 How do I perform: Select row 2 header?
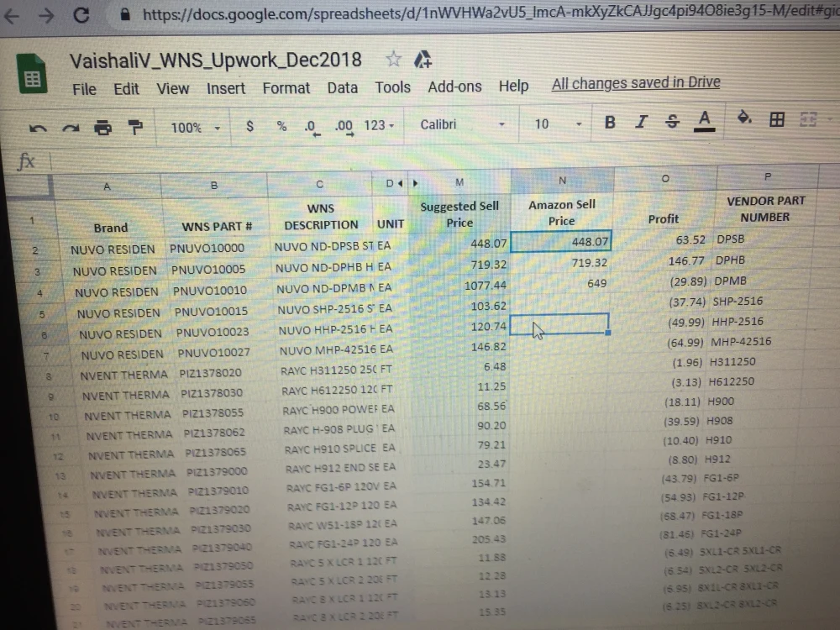[34, 250]
